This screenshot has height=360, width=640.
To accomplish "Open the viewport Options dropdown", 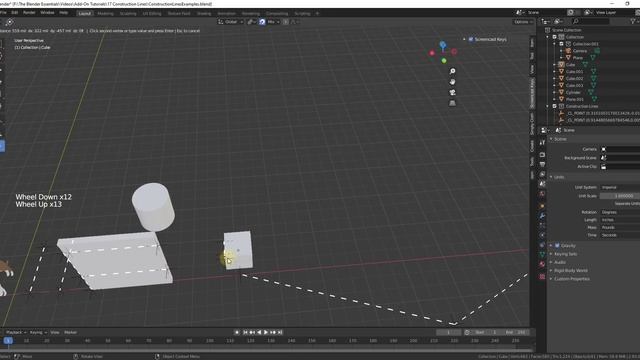I will point(523,22).
